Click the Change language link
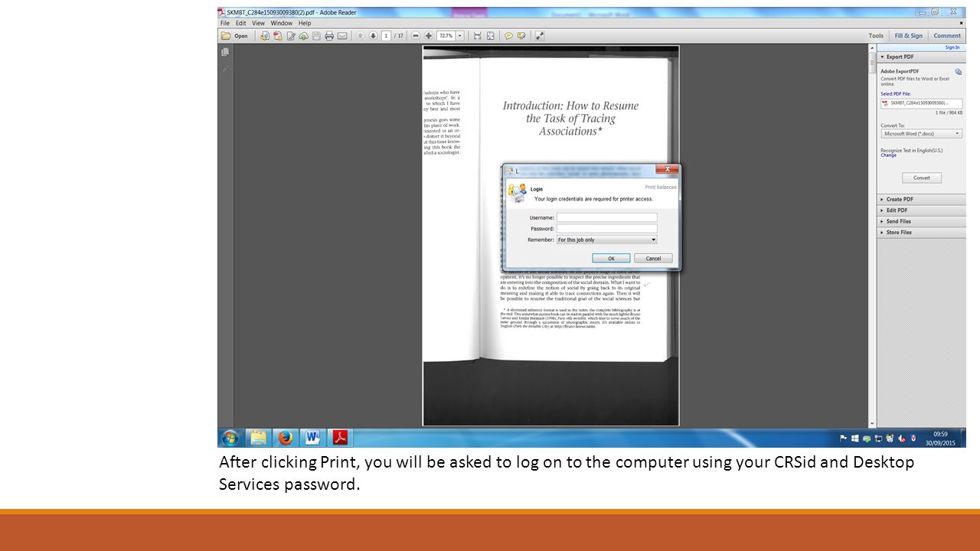Viewport: 980px width, 551px height. click(x=888, y=155)
